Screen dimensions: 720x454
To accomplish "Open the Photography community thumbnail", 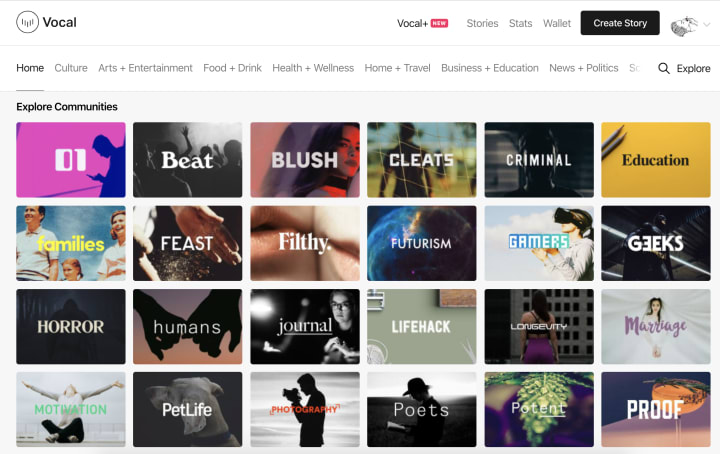I will click(305, 409).
